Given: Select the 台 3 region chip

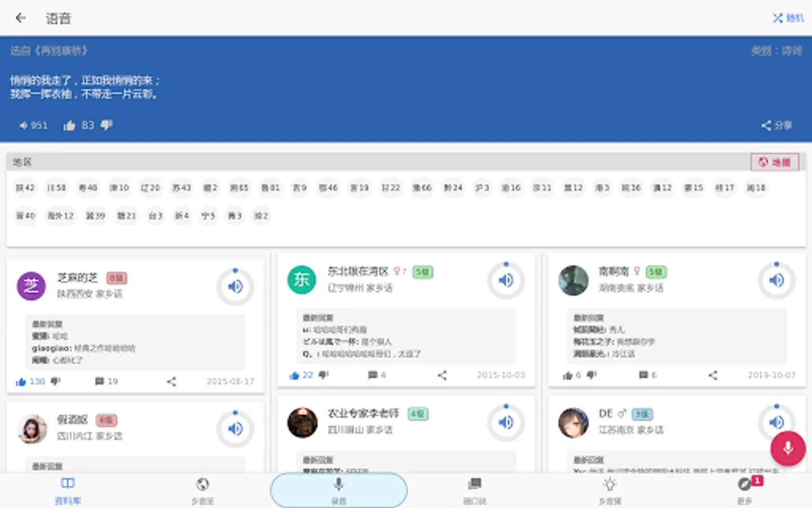Looking at the screenshot, I should click(x=156, y=216).
